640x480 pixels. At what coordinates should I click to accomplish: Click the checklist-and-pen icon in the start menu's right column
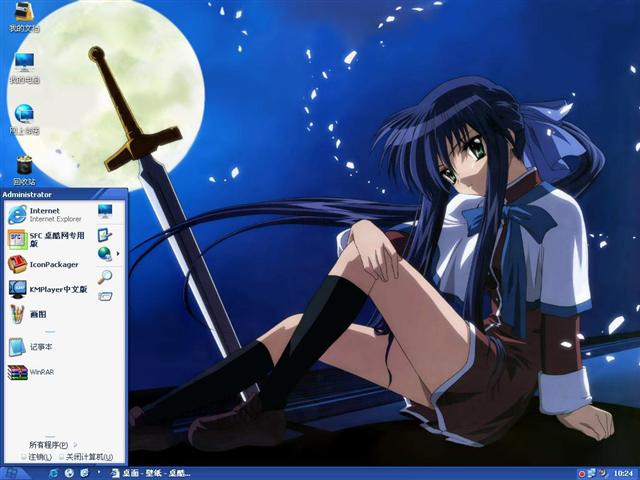[104, 235]
